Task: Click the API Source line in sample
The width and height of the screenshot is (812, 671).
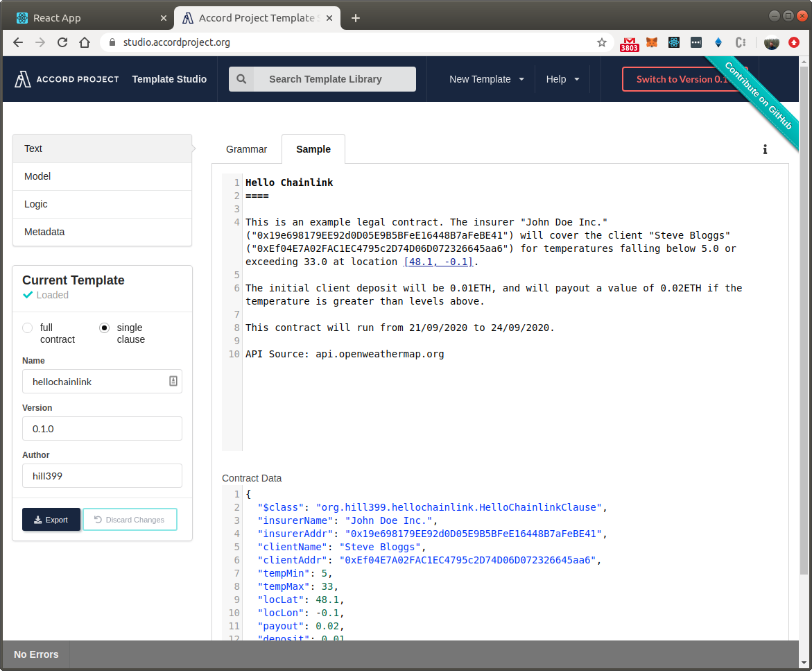Action: pyautogui.click(x=345, y=354)
